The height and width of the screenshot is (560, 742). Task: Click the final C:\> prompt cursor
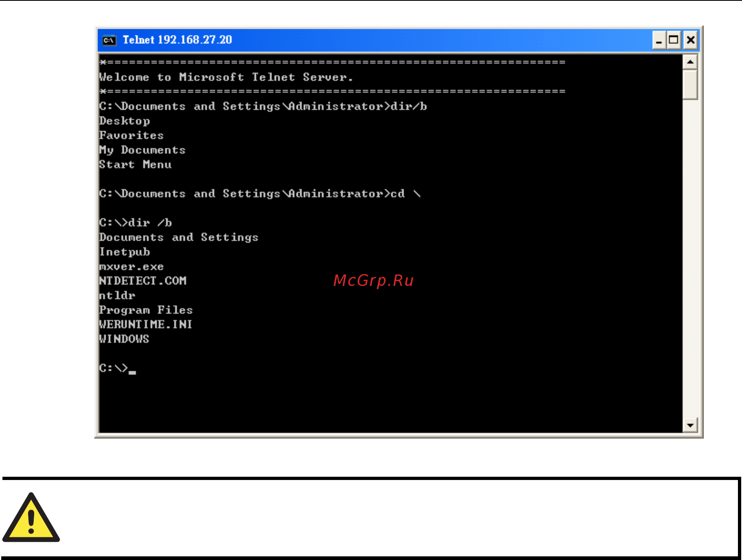coord(132,372)
